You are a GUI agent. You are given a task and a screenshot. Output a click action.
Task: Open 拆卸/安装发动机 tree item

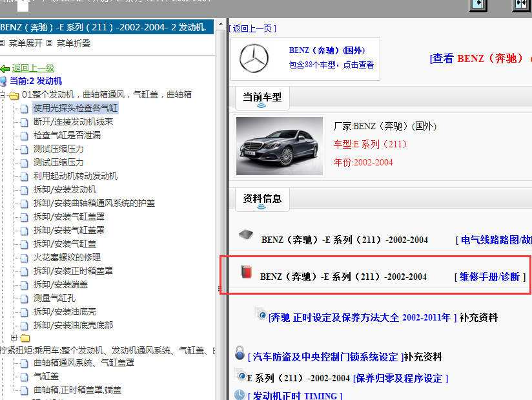[65, 190]
